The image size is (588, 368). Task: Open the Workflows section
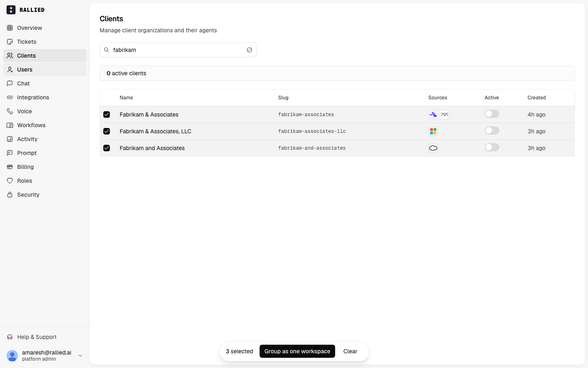[x=45, y=125]
